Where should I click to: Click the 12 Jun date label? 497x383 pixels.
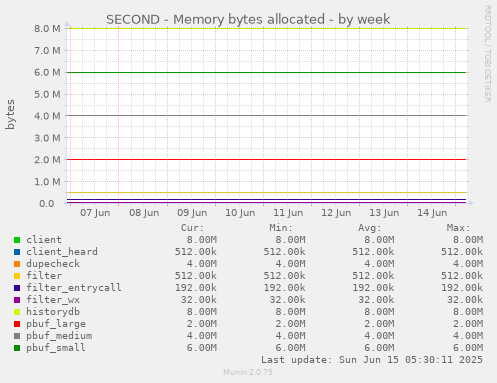point(336,213)
